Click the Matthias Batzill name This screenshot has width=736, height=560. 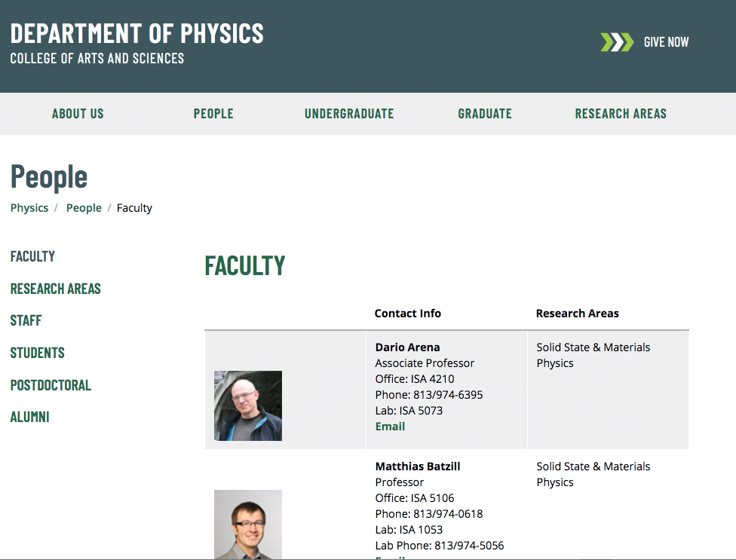(x=418, y=467)
